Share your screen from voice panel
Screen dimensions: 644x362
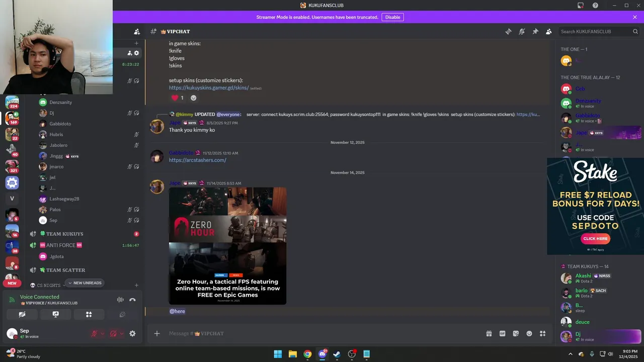(x=55, y=314)
